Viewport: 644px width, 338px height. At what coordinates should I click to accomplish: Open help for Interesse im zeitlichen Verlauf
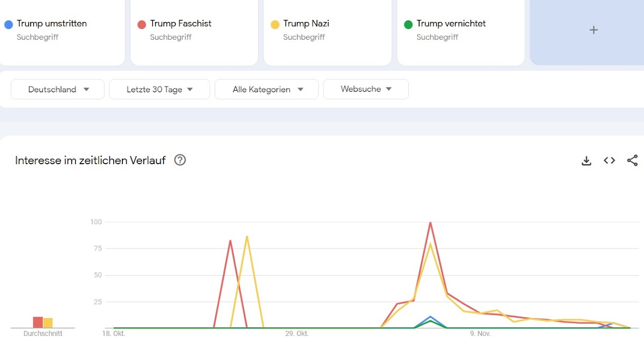pos(180,160)
